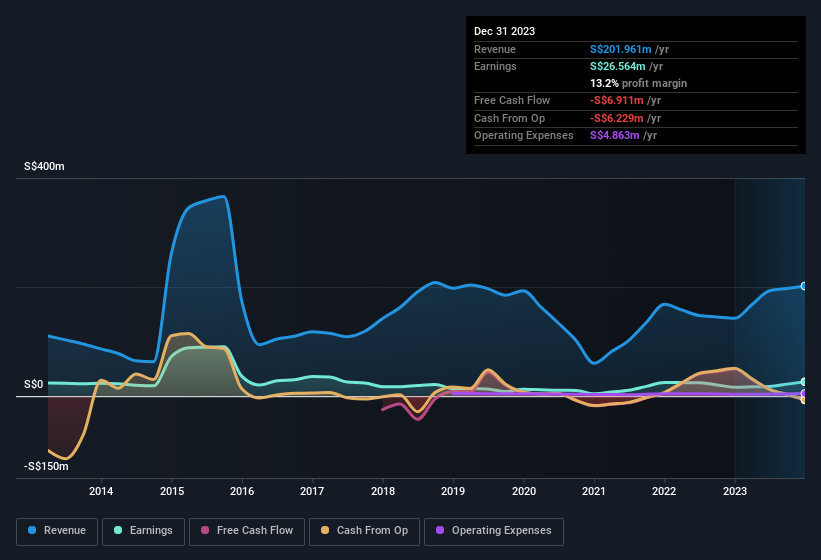Click the Cash From Op orange endpoint marker
The height and width of the screenshot is (560, 821).
(804, 400)
